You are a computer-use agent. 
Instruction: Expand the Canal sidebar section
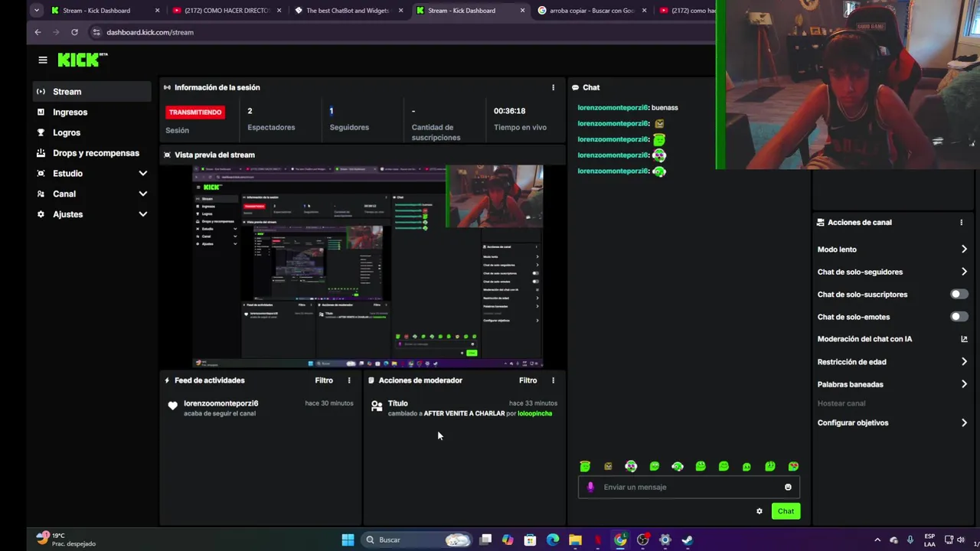pos(92,194)
